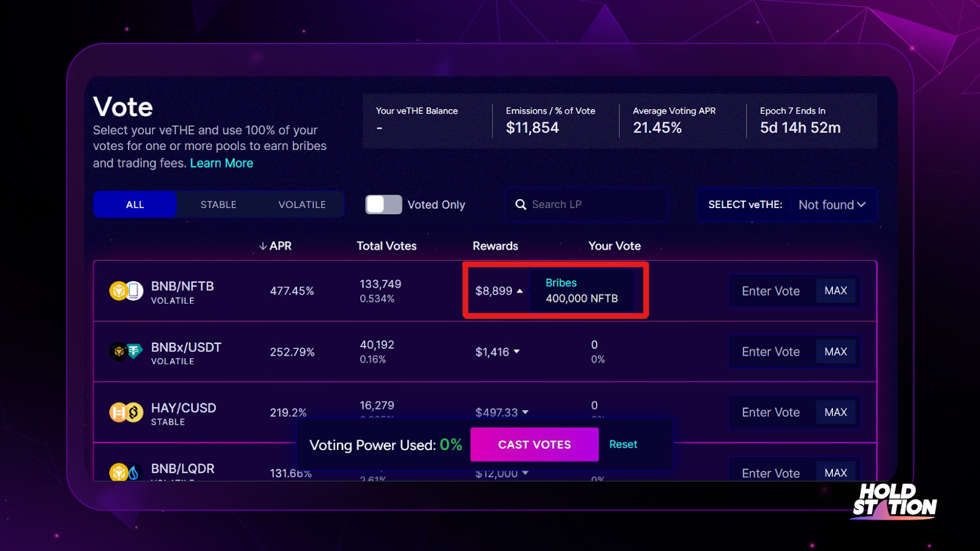Click the HAY/CUSD token pair icon
This screenshot has height=551, width=980.
point(126,413)
